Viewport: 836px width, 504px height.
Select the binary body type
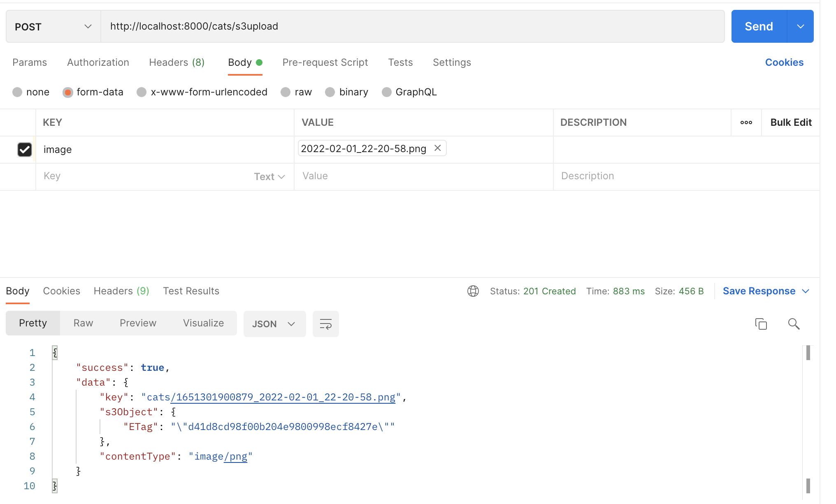coord(330,92)
